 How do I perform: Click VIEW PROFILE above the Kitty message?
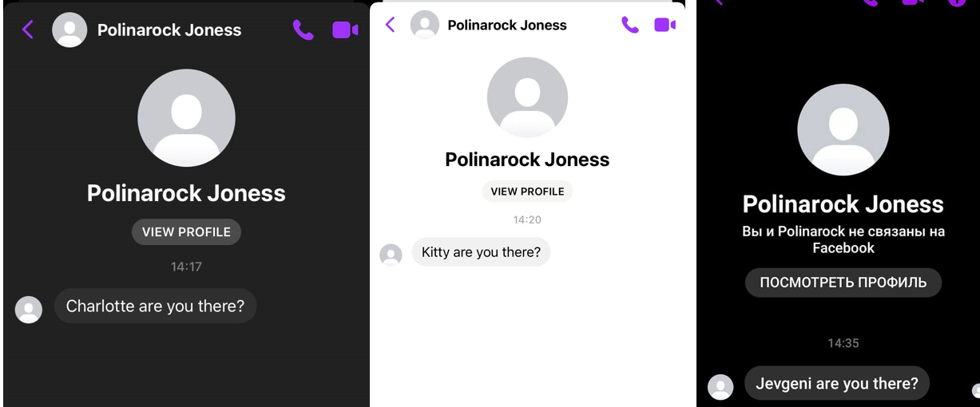527,192
